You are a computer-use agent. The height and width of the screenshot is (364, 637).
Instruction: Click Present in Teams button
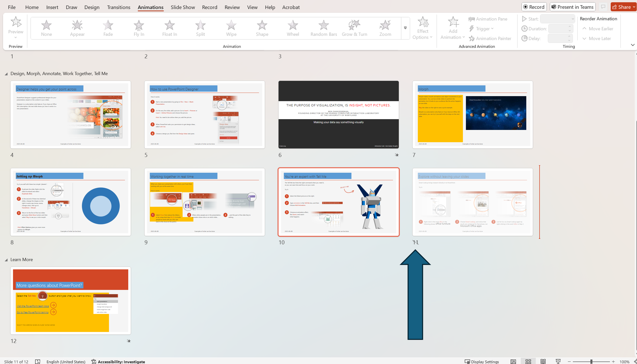pyautogui.click(x=572, y=7)
